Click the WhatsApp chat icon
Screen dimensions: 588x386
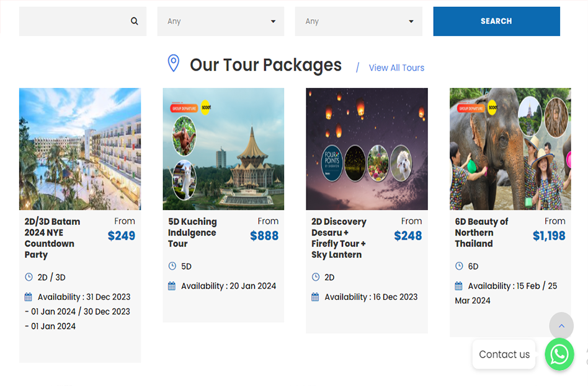(559, 354)
